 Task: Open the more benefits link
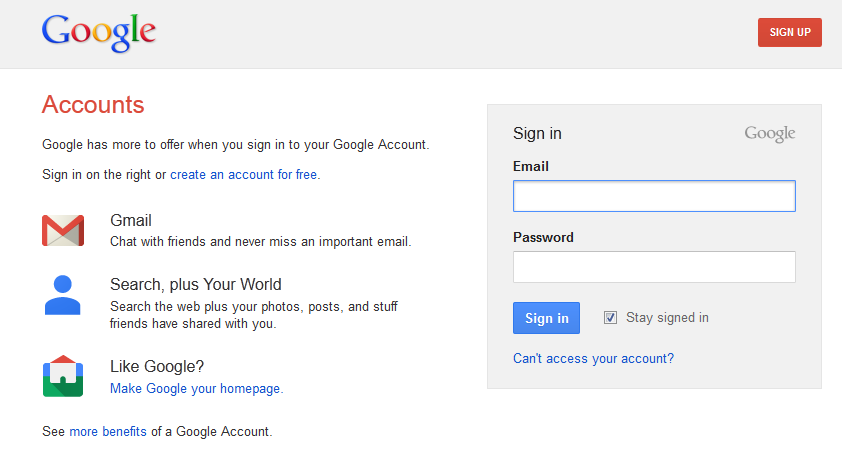pos(108,431)
